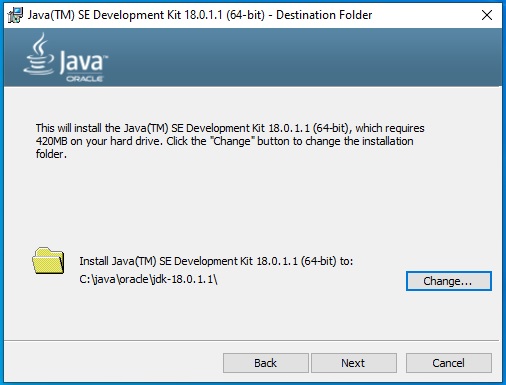Return with the Back button
Image resolution: width=506 pixels, height=385 pixels.
coord(266,363)
